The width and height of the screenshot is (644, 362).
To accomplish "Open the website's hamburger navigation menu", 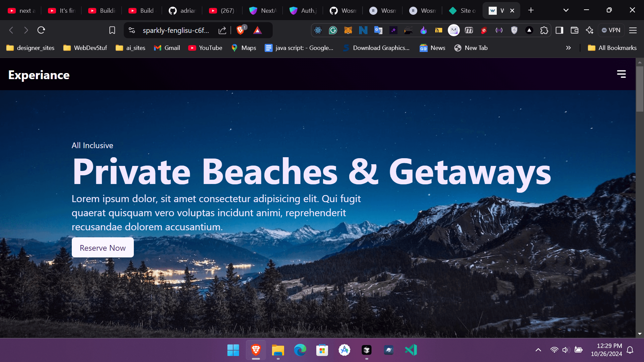I will [x=622, y=74].
